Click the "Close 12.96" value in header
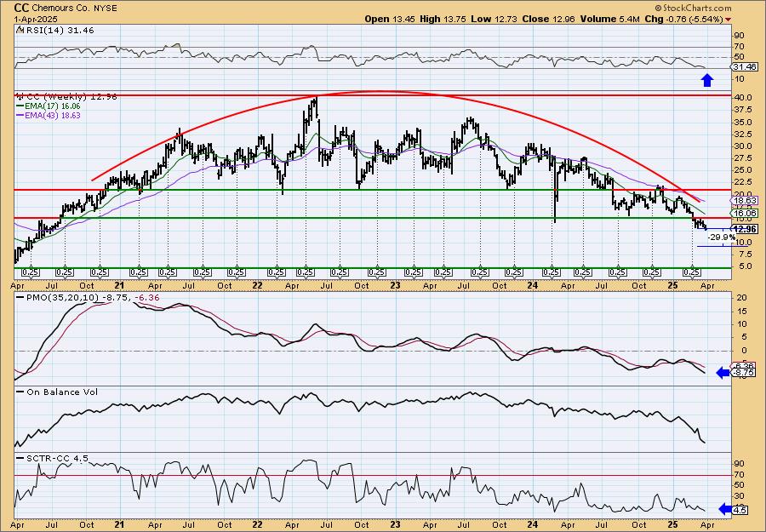Viewport: 766px width, 532px height. click(549, 19)
